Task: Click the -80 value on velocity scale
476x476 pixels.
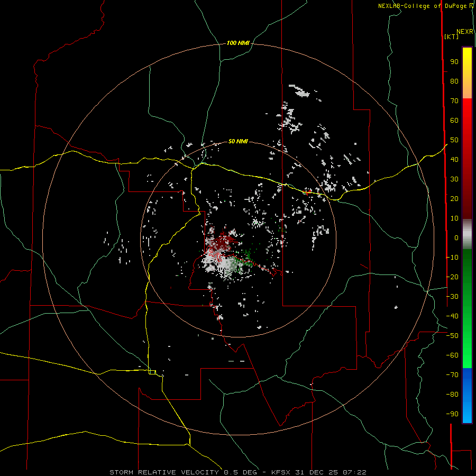Action: click(452, 395)
